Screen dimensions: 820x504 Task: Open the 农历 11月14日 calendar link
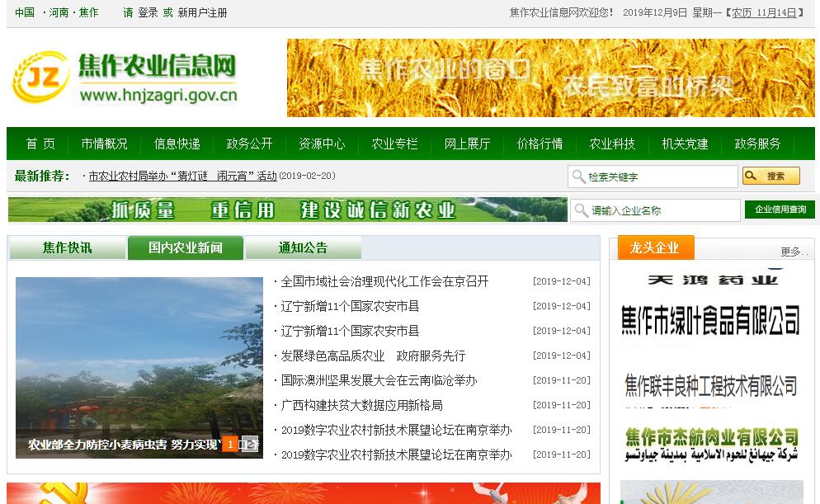[x=764, y=12]
